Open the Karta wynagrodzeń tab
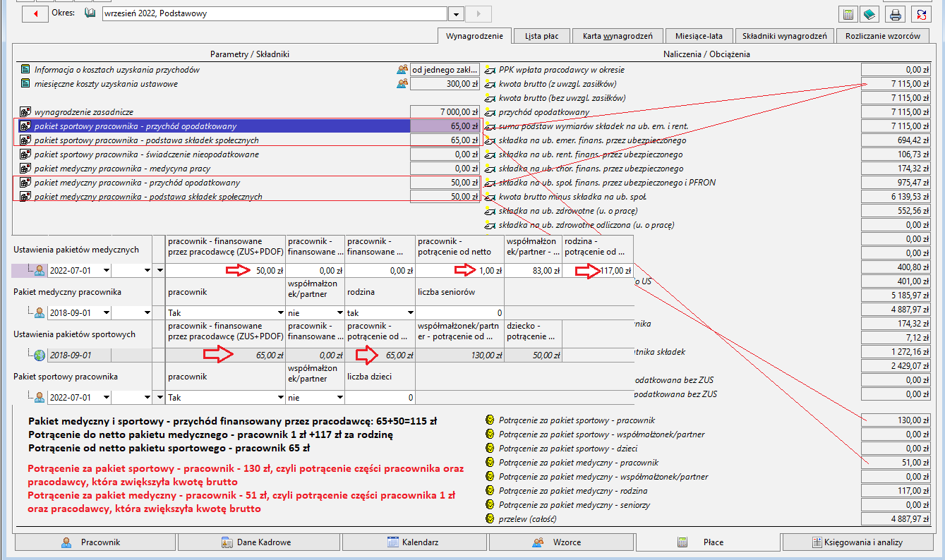 pyautogui.click(x=617, y=36)
